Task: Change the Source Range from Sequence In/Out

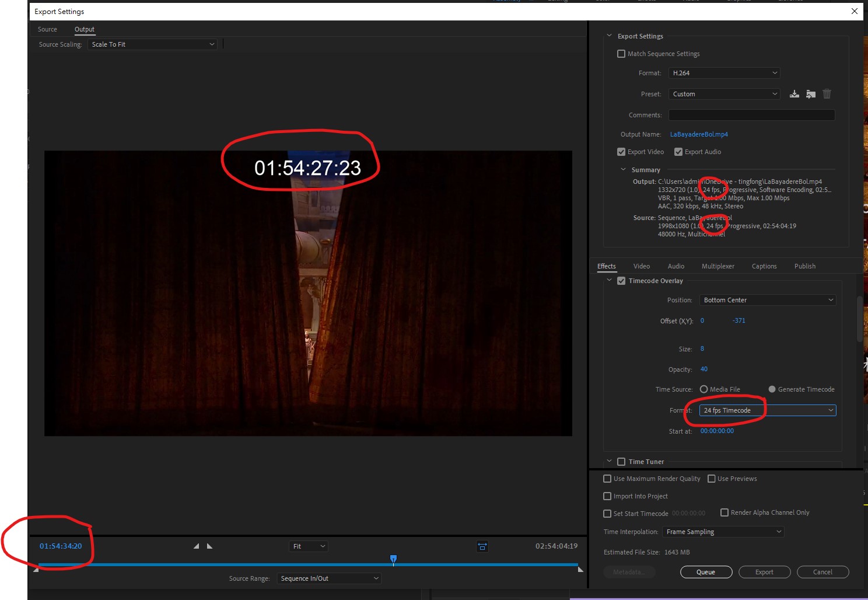Action: [x=328, y=578]
